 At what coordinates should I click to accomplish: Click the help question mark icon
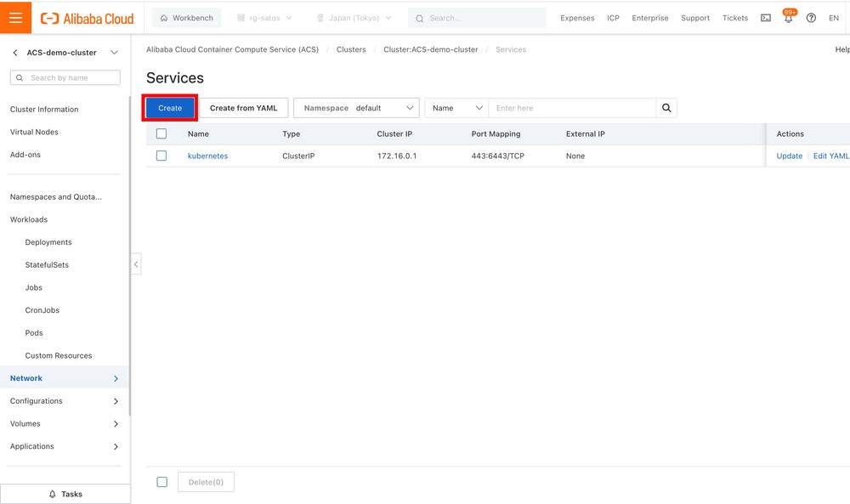[x=811, y=18]
